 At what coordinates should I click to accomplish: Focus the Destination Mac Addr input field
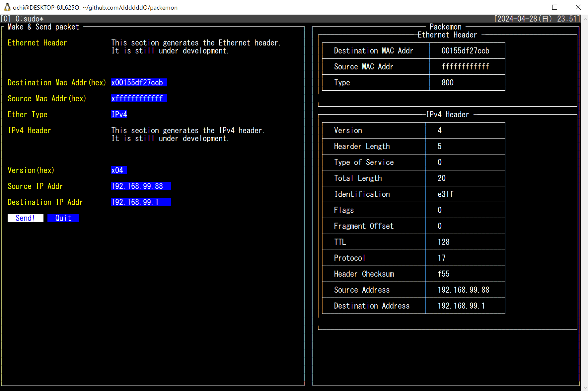tap(139, 82)
